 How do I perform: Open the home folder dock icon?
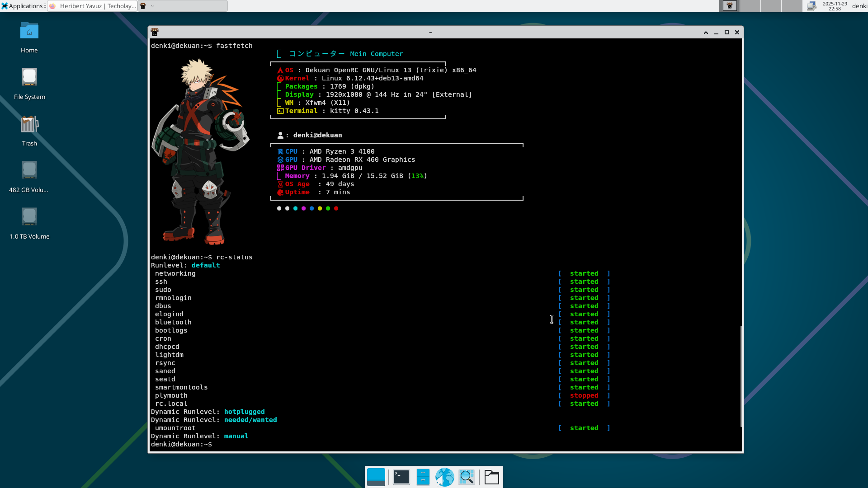491,477
